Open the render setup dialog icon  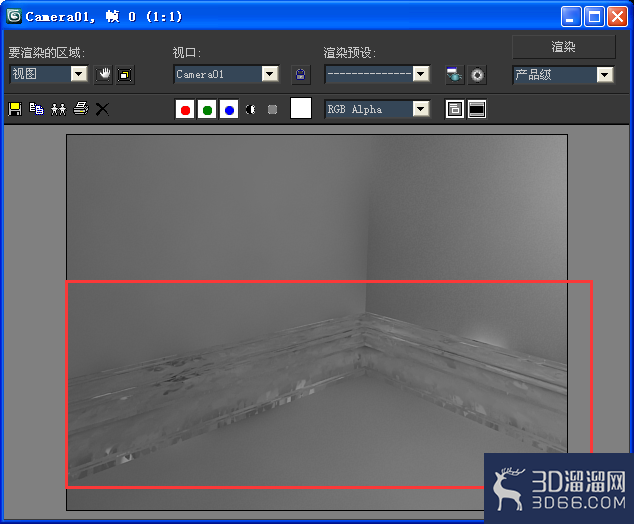(455, 75)
